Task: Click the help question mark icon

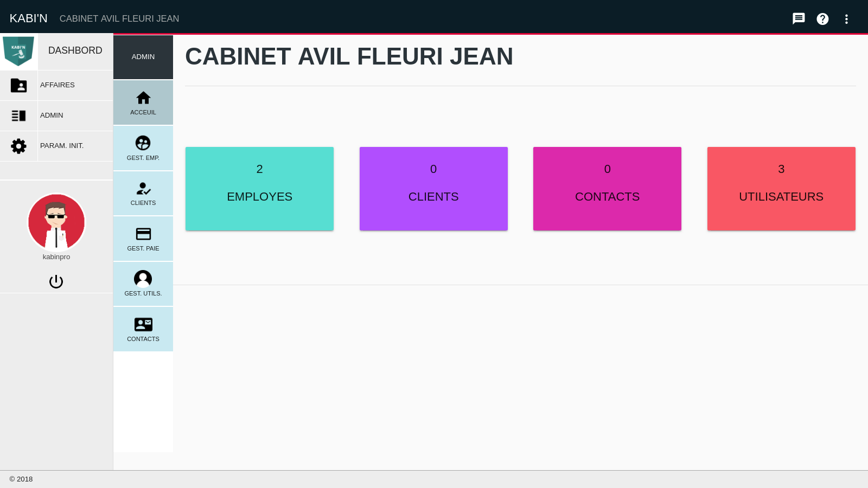Action: [x=822, y=19]
